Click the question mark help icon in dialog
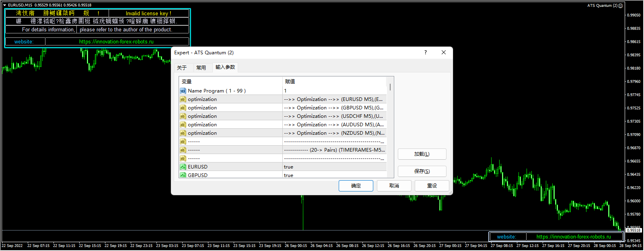This screenshot has width=644, height=251. pyautogui.click(x=426, y=53)
